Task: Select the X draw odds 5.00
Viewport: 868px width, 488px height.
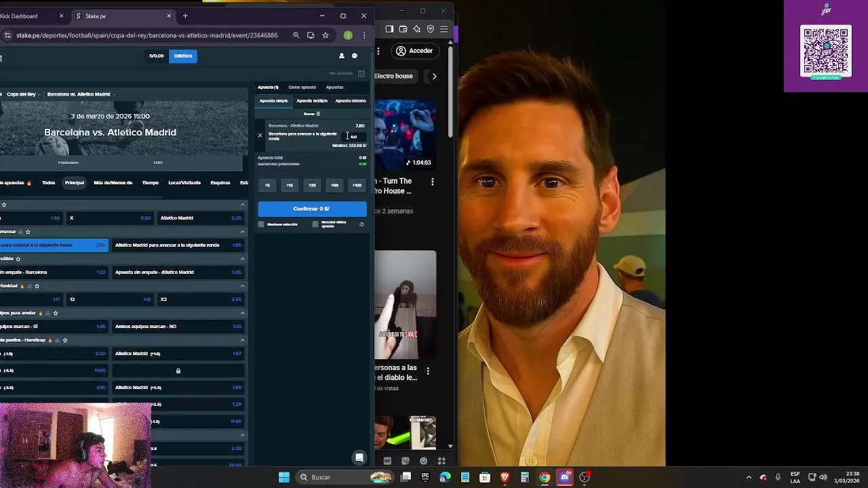Action: (x=110, y=218)
